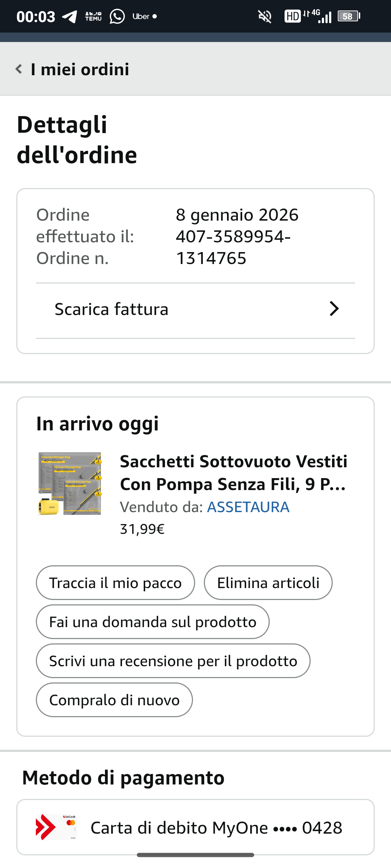The height and width of the screenshot is (868, 391).
Task: Open the Sacchetti Sottovuoto product title
Action: click(x=234, y=473)
